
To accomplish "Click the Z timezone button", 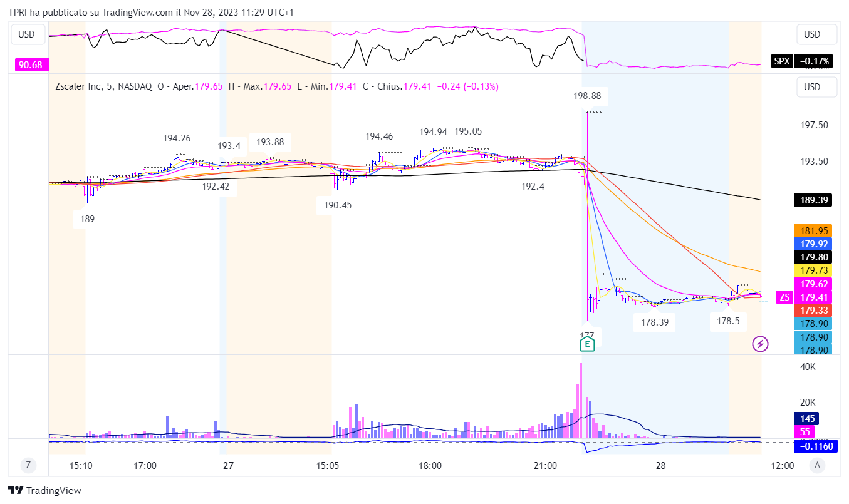I will [28, 465].
